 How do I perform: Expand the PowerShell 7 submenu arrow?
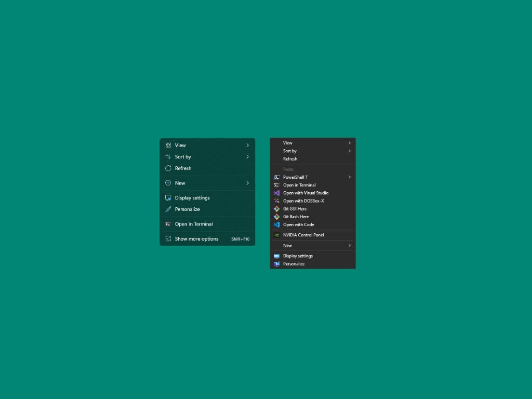pos(350,177)
